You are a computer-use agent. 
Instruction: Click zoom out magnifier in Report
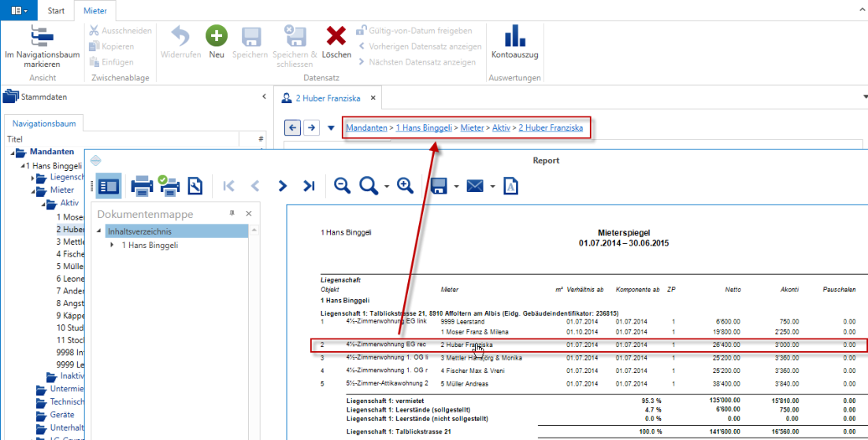tap(342, 186)
